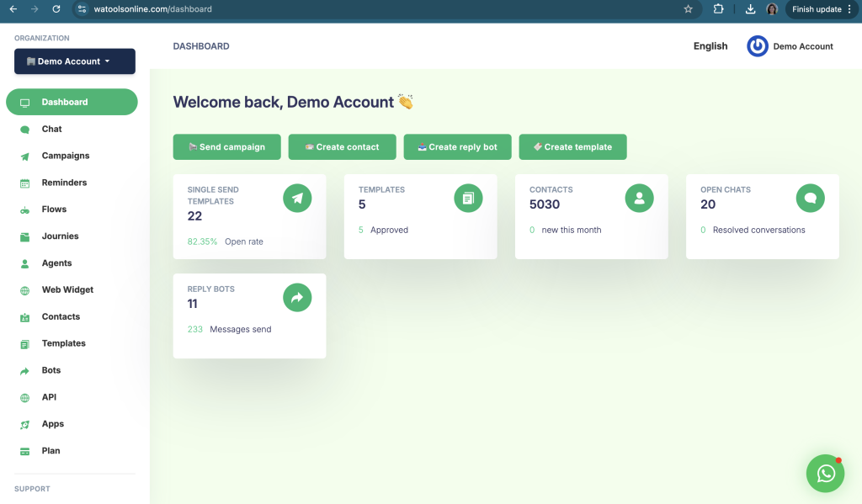The height and width of the screenshot is (504, 862).
Task: Click the Resolved conversations text
Action: (x=759, y=230)
